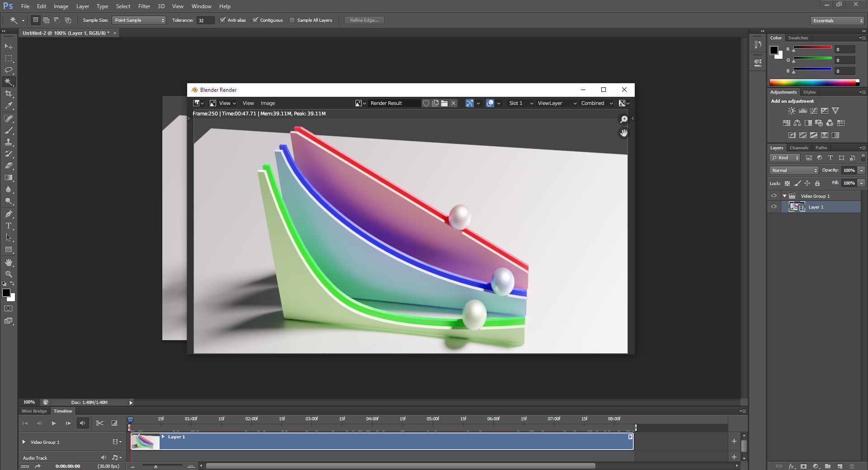The image size is (868, 470).
Task: Toggle timeline audio playback button
Action: (x=83, y=423)
